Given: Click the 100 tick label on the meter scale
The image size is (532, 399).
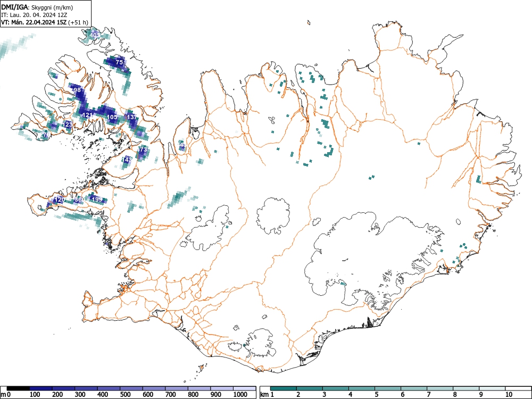Looking at the screenshot, I should click(x=35, y=395).
